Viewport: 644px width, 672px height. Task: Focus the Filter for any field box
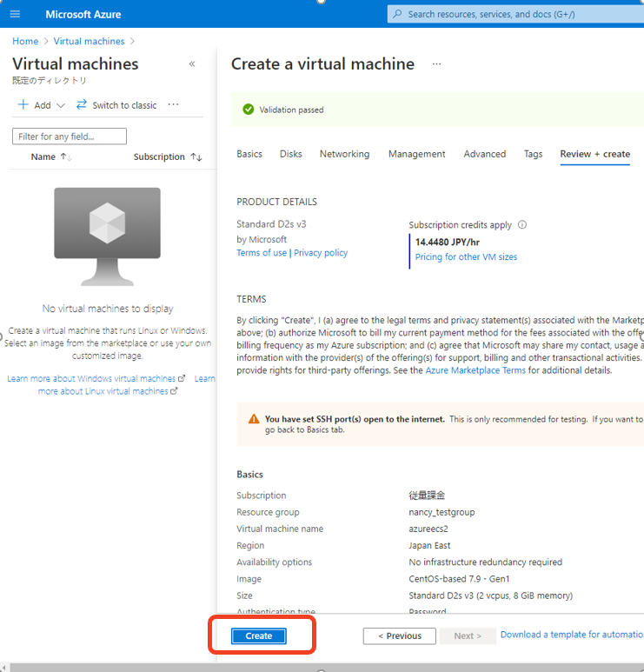70,136
